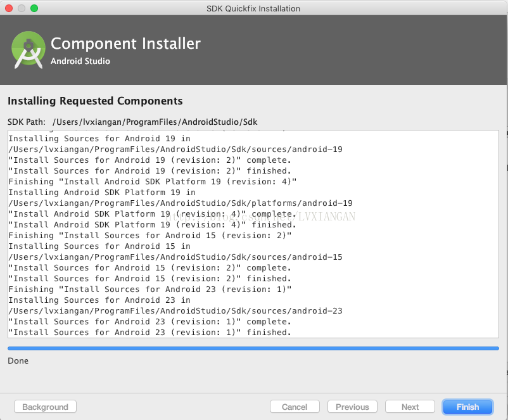This screenshot has width=508, height=420.
Task: Click 'Install Android SDK Platform 19' finished line
Action: [153, 225]
